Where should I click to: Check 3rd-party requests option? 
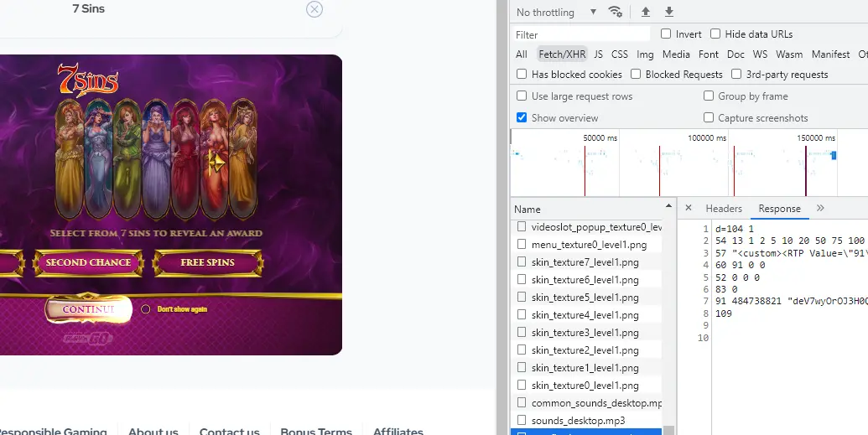click(736, 74)
